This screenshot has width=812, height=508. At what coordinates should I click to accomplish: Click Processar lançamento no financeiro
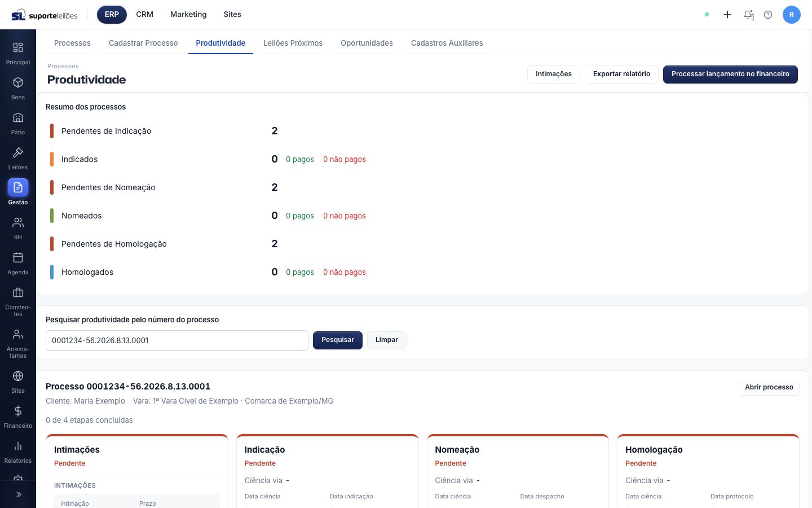click(730, 75)
